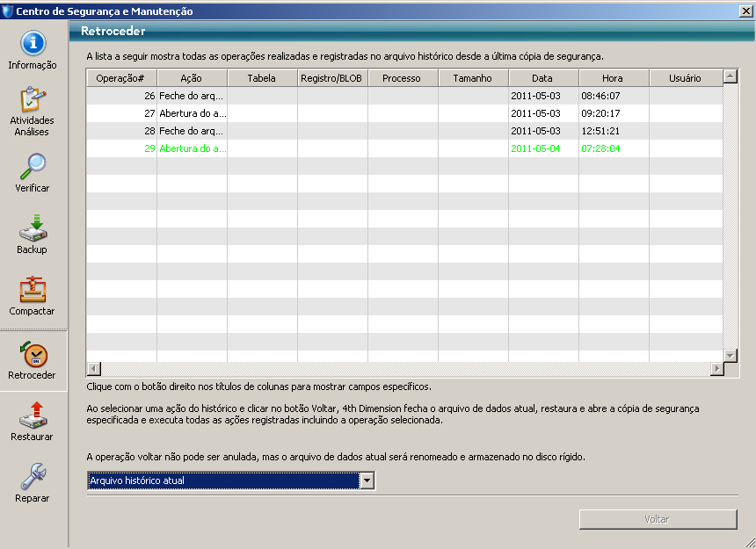Select the Atividades Análises clipboard icon
The height and width of the screenshot is (549, 756).
[33, 99]
